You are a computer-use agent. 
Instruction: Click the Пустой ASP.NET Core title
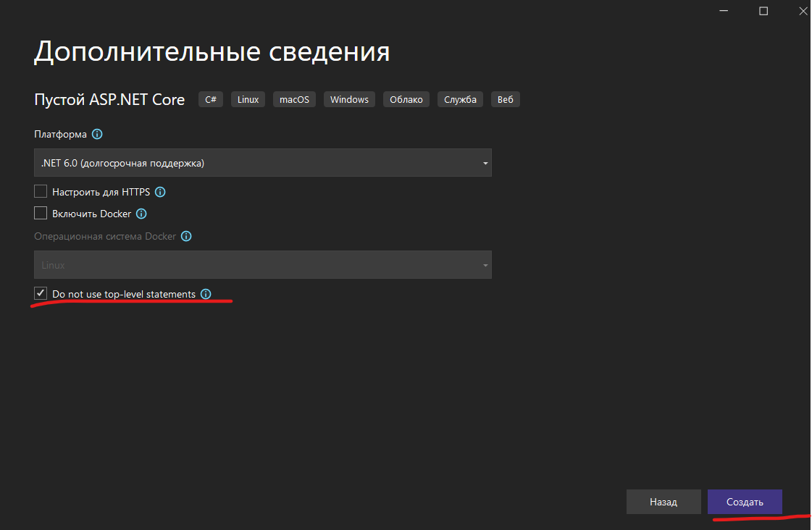pyautogui.click(x=109, y=99)
